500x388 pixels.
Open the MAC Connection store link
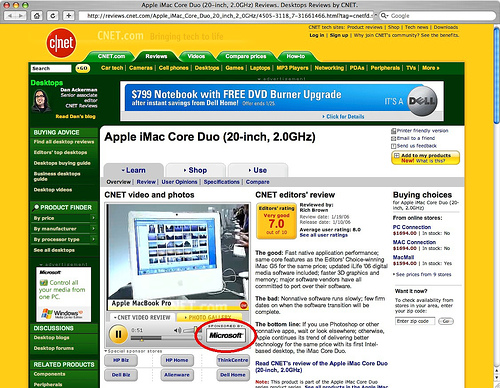click(414, 242)
